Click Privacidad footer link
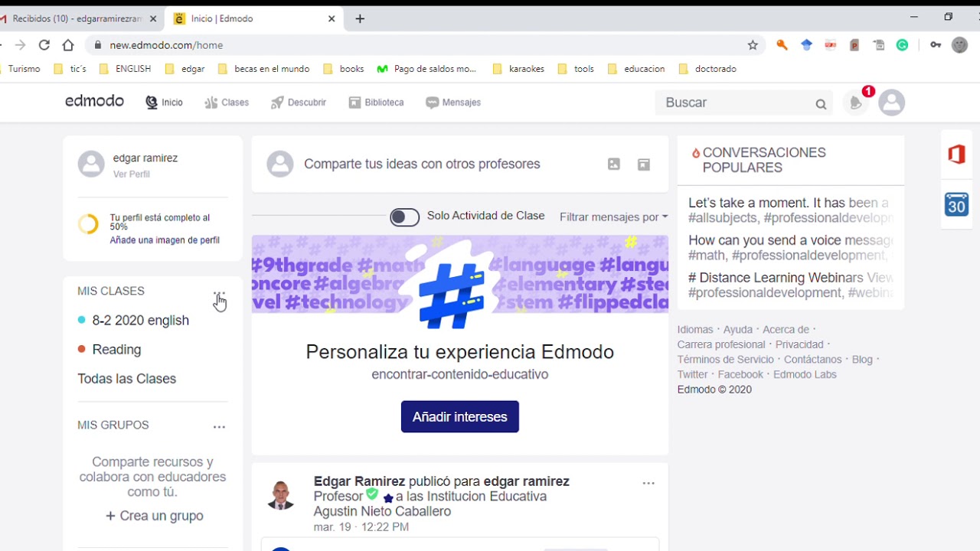The width and height of the screenshot is (980, 551). pos(799,345)
